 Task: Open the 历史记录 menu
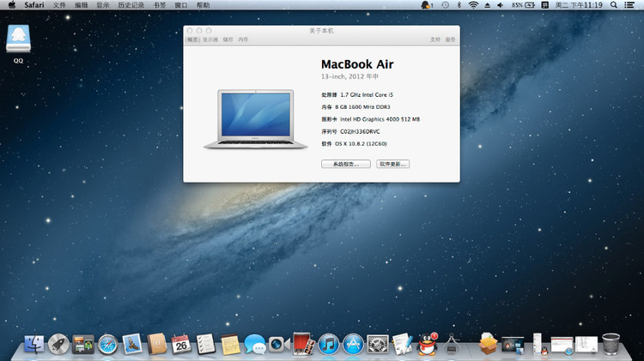pyautogui.click(x=131, y=5)
